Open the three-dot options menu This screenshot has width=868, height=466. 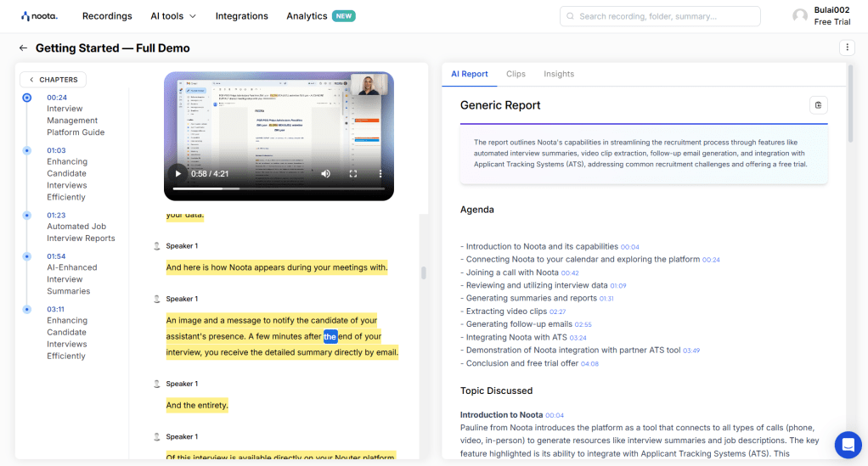coord(847,48)
